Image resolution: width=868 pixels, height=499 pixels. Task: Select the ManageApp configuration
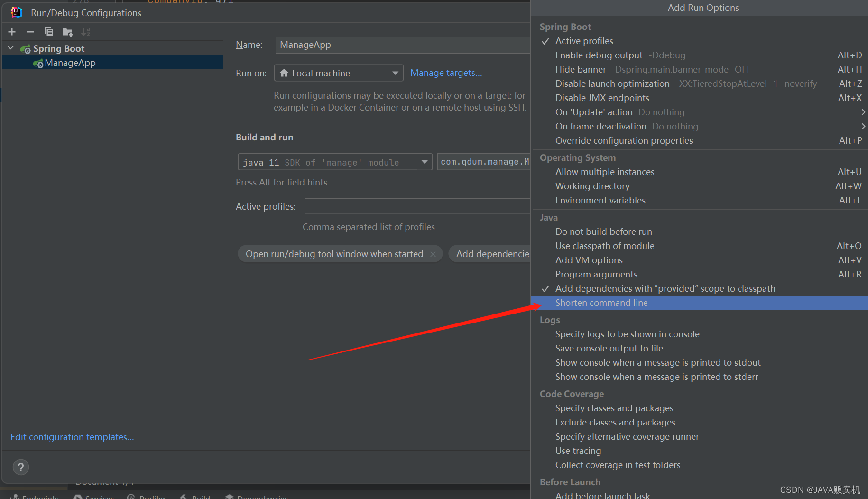[x=112, y=63]
